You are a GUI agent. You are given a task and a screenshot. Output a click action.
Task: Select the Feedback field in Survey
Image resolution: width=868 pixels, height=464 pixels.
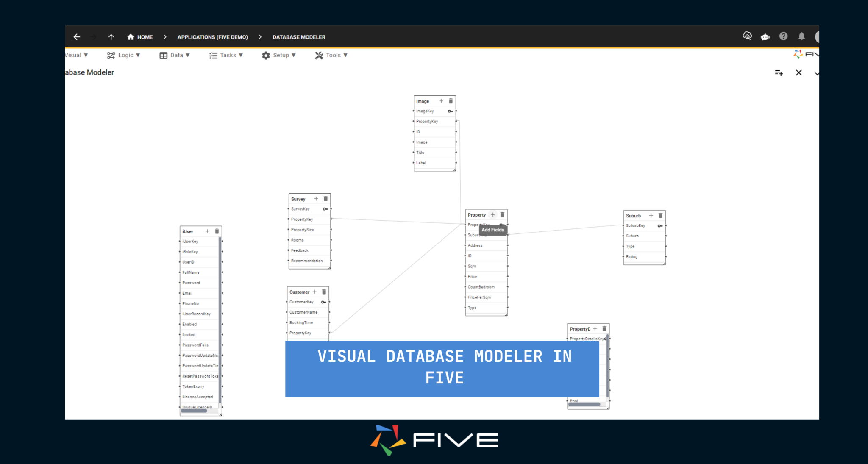(x=309, y=250)
